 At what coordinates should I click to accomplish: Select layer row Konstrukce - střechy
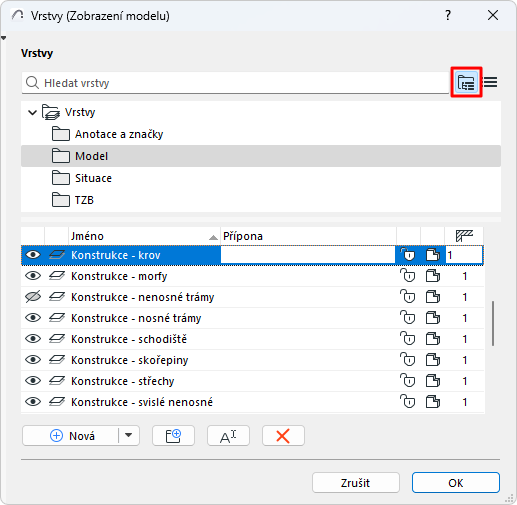(x=252, y=381)
